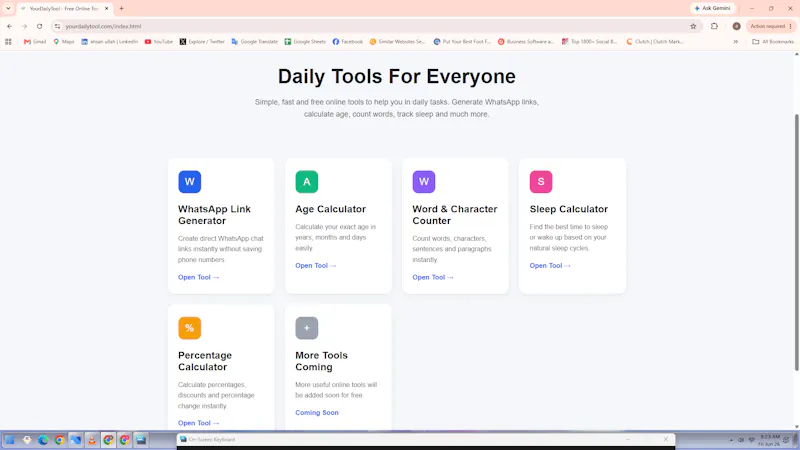The height and width of the screenshot is (450, 800).
Task: Open the Top 1800+ Social bookmark
Action: (589, 42)
